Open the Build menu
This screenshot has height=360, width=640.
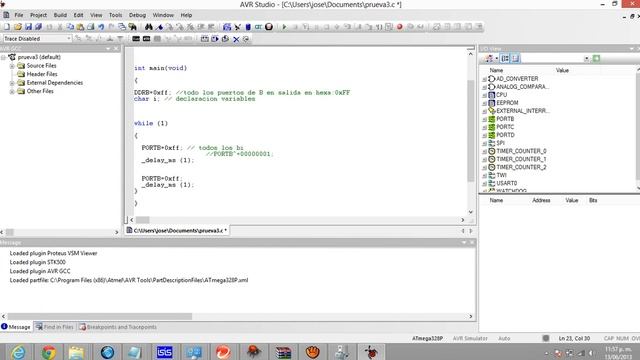tap(60, 15)
